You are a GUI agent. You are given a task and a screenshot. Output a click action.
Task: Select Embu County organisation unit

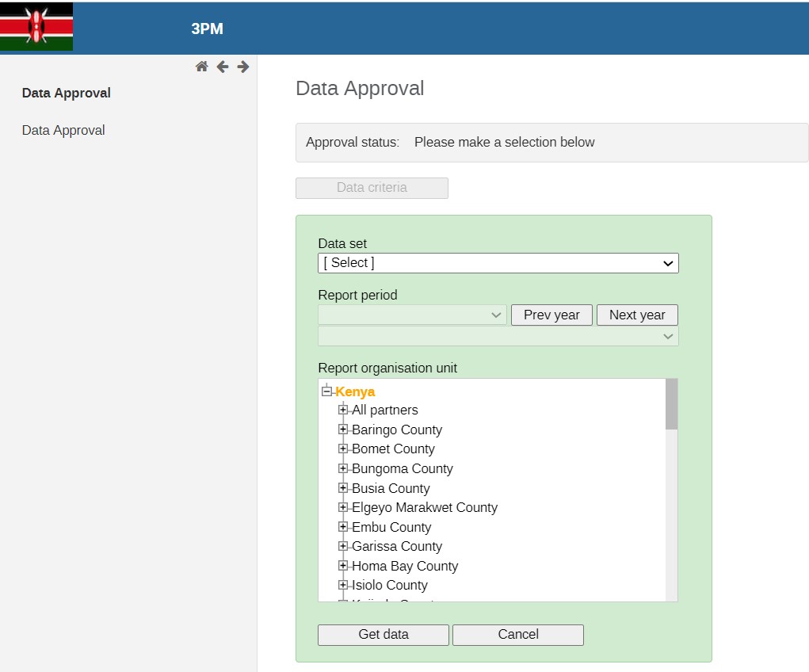tap(391, 528)
